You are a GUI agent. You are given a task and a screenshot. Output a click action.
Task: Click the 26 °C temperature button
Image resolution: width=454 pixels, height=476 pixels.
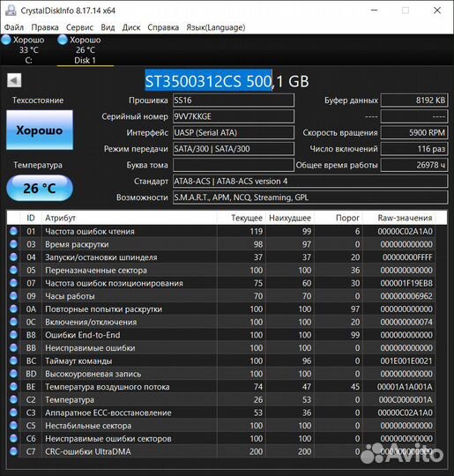[40, 189]
